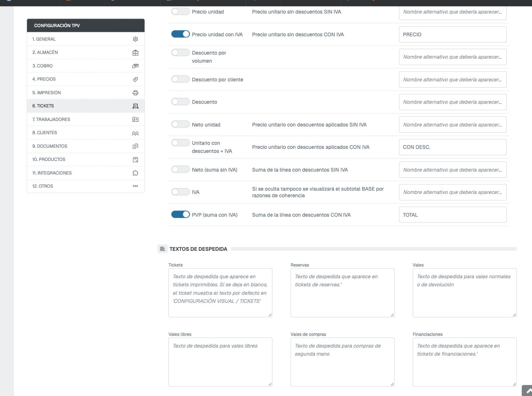532x396 pixels.
Task: Disable the Precio unidad con IVA toggle
Action: 181,34
